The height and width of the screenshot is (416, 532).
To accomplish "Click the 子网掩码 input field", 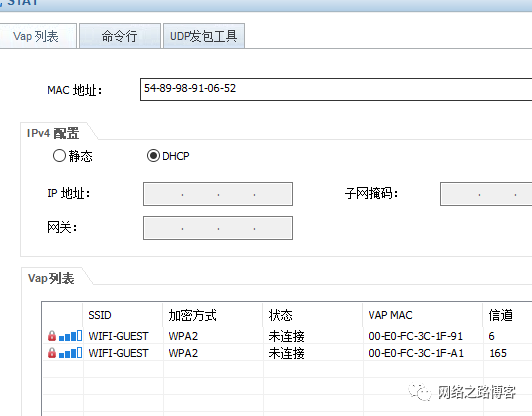I will pos(486,194).
